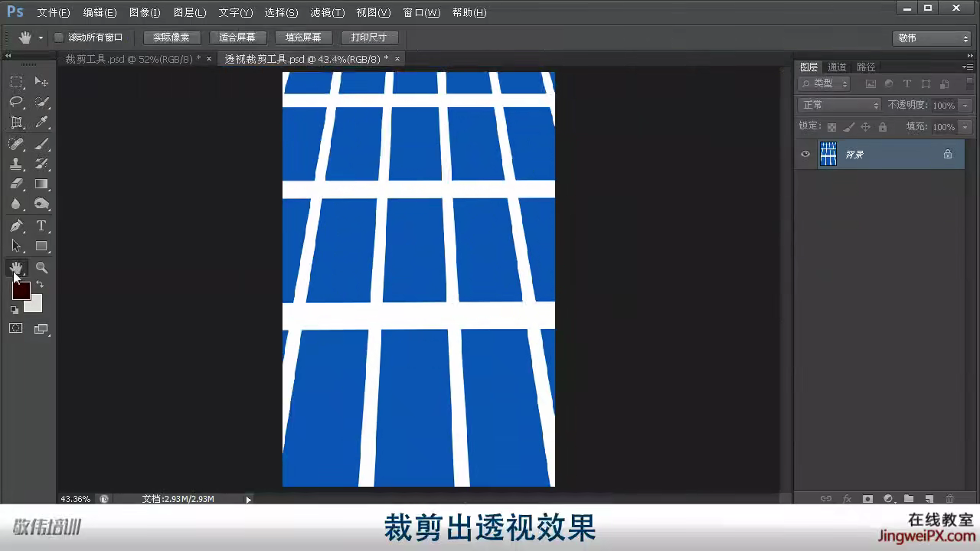
Task: Reset default foreground and background colors
Action: pyautogui.click(x=15, y=310)
